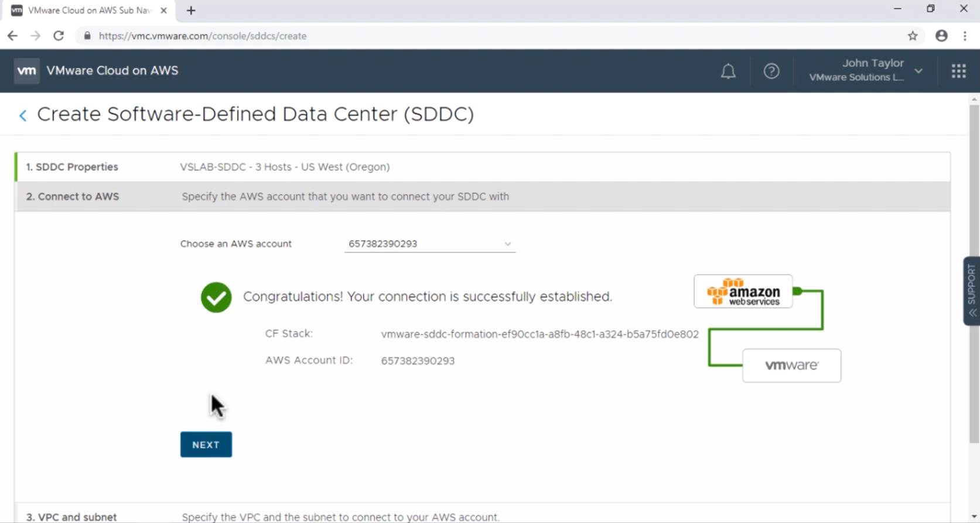Click the address bar URL
This screenshot has height=523, width=980.
point(203,36)
